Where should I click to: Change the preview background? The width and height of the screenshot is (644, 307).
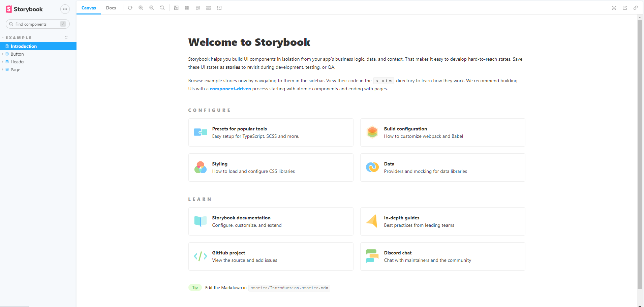pyautogui.click(x=176, y=8)
